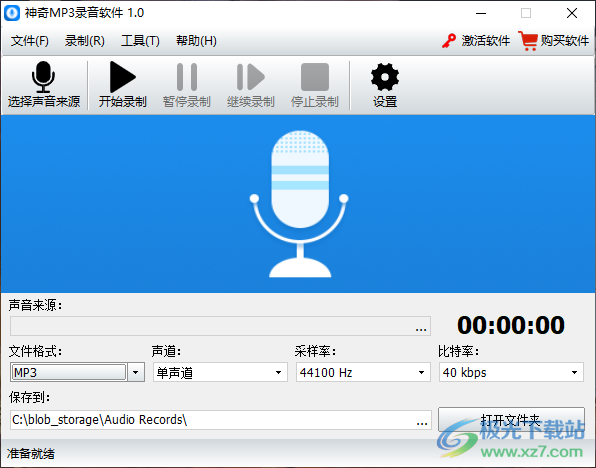
Task: Click the 文件格式 label
Action: [x=35, y=351]
